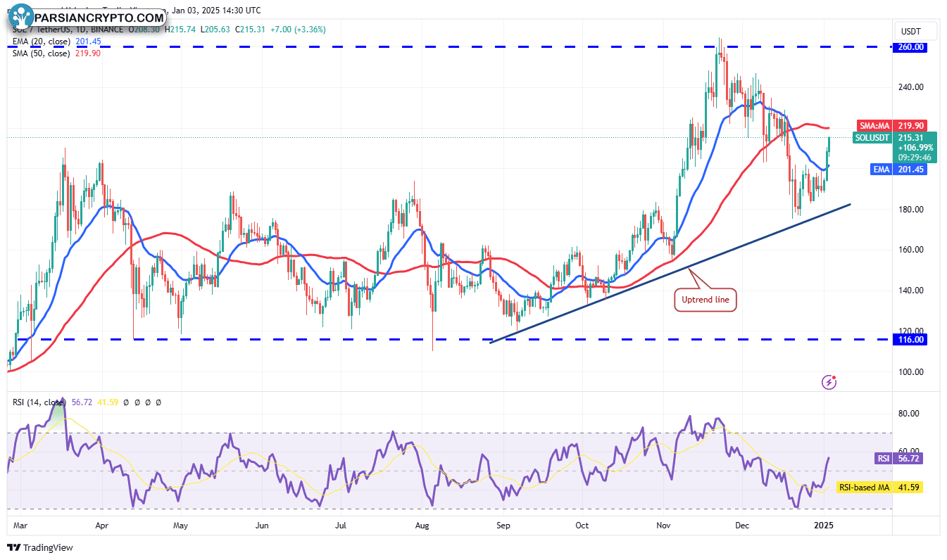Viewport: 947px width, 560px height.
Task: Select the Uptrend line callout label
Action: (706, 300)
